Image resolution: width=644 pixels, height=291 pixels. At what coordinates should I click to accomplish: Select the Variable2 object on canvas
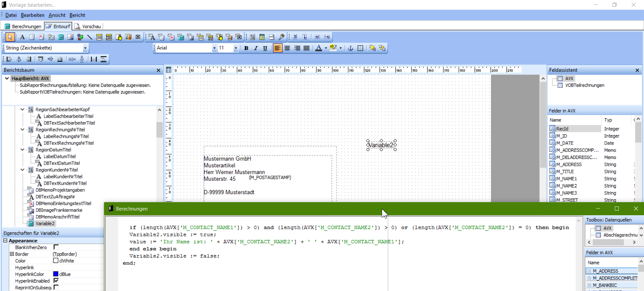[x=381, y=145]
